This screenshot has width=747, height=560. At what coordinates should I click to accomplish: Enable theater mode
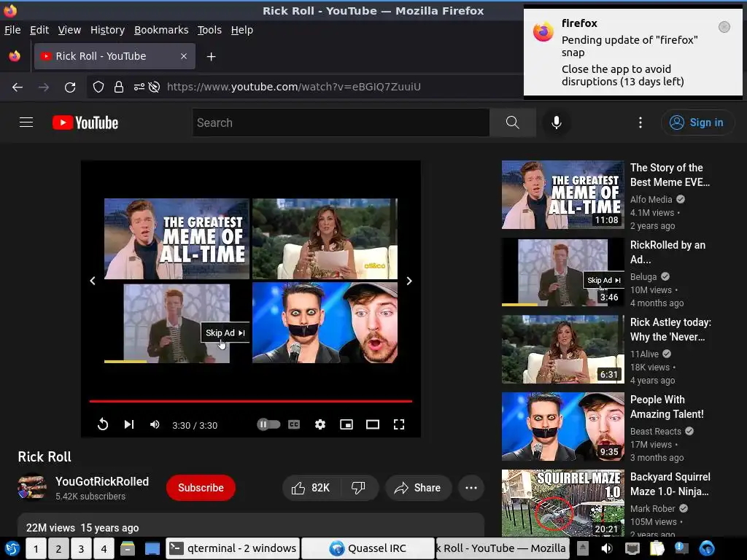pos(373,424)
